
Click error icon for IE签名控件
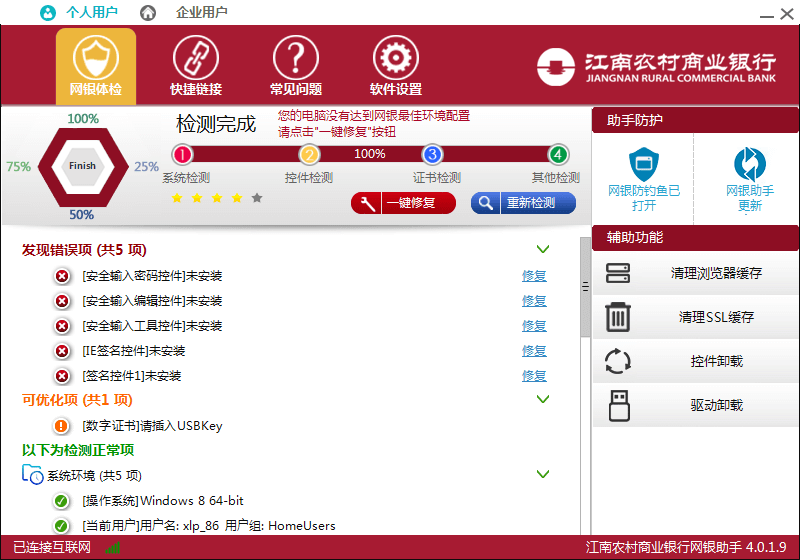pos(62,351)
